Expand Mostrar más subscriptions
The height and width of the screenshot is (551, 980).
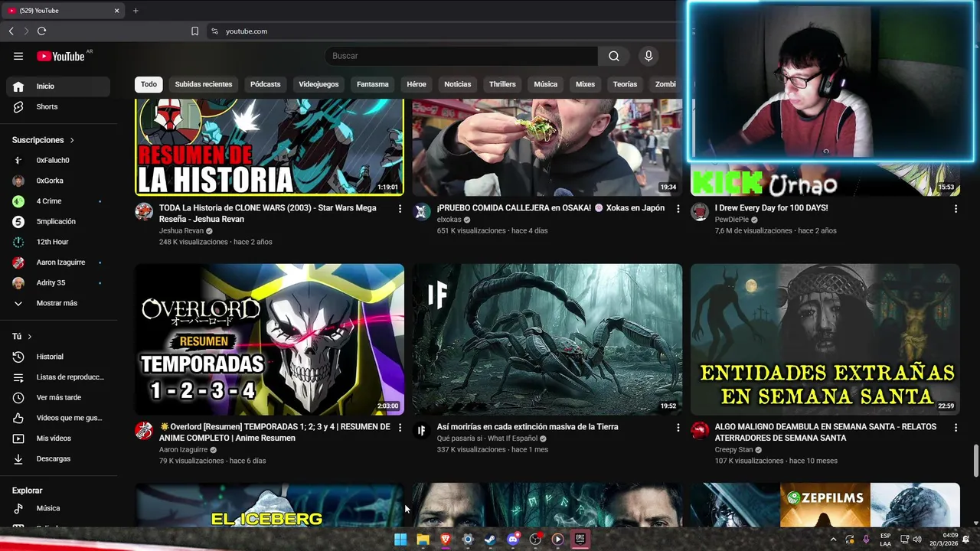pos(58,303)
